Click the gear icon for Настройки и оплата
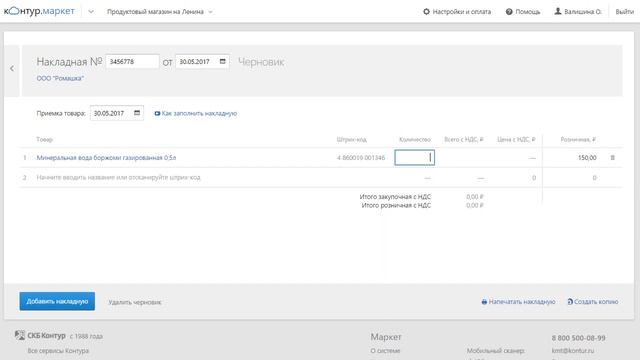Image resolution: width=640 pixels, height=360 pixels. click(x=427, y=11)
